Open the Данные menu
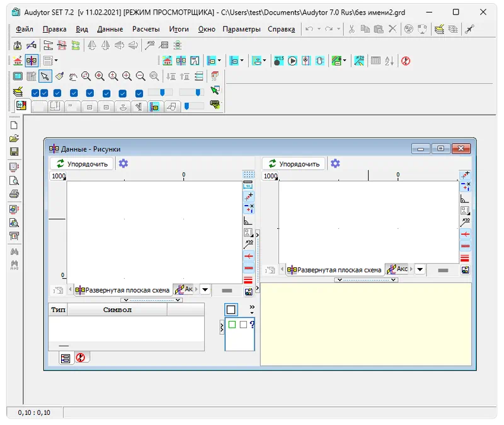 tap(110, 29)
